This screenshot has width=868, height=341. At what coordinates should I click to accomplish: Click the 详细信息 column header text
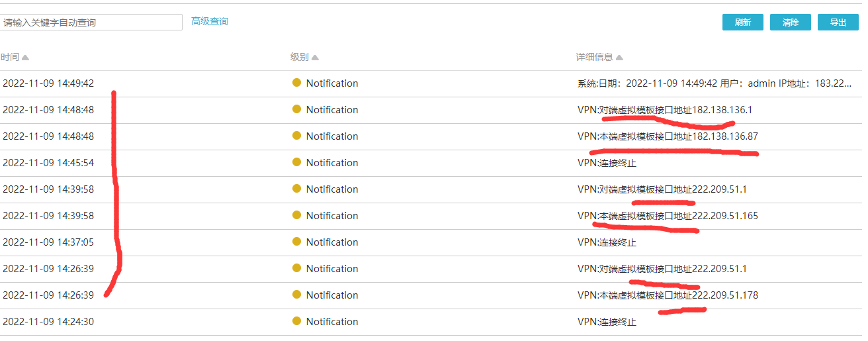coord(594,58)
